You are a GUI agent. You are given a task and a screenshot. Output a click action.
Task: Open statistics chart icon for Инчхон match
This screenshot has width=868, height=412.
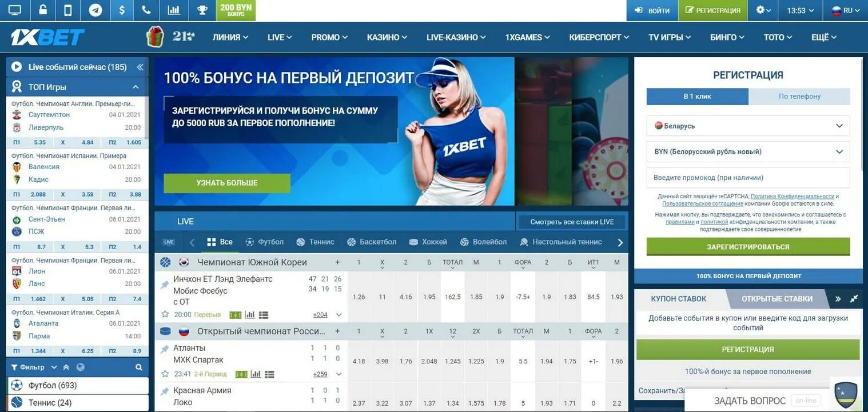pyautogui.click(x=250, y=314)
